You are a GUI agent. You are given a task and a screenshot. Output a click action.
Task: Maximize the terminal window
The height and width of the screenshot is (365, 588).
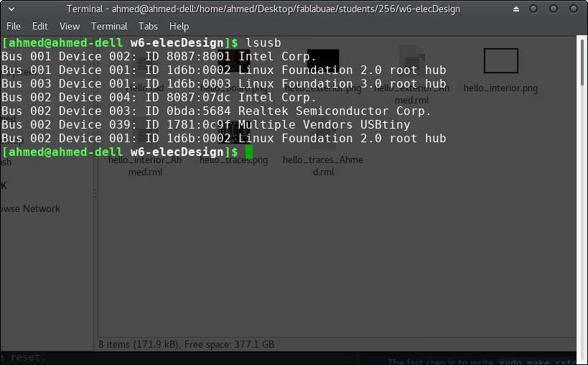[553, 9]
